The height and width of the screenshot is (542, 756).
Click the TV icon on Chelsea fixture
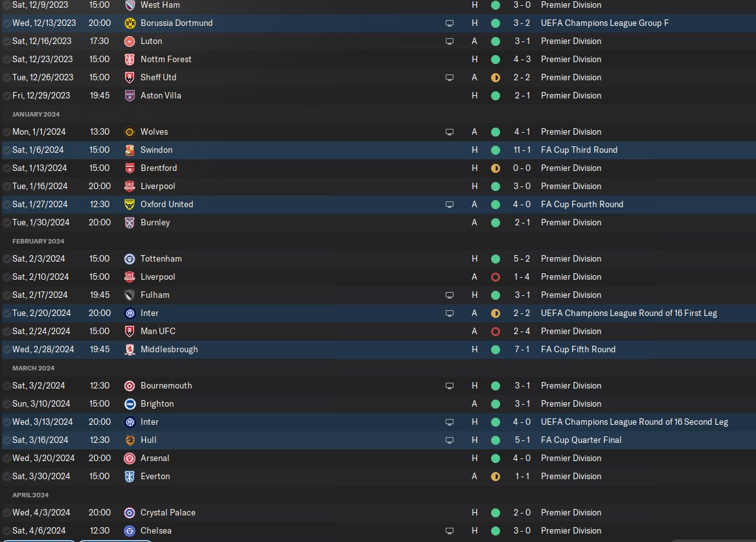pyautogui.click(x=450, y=531)
